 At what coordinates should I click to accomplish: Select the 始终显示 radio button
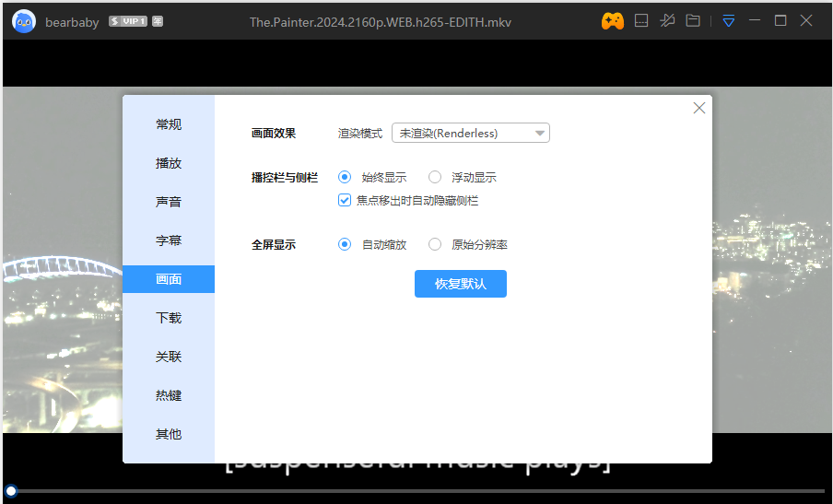coord(346,177)
